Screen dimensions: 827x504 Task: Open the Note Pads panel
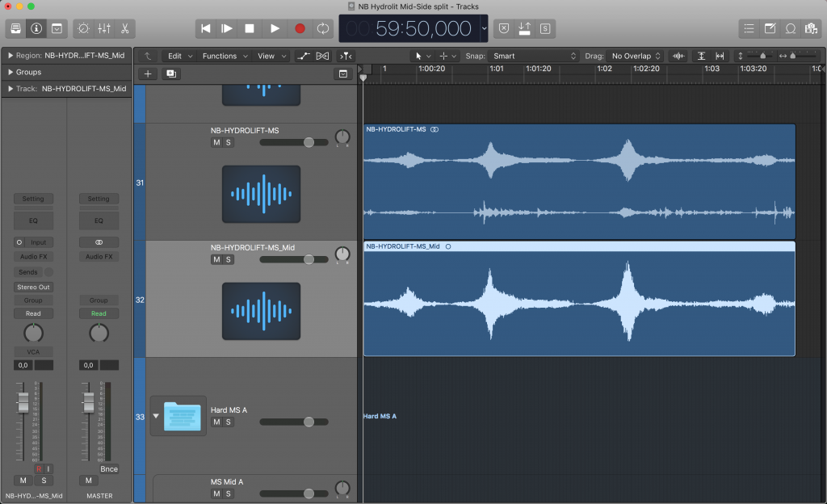coord(770,28)
